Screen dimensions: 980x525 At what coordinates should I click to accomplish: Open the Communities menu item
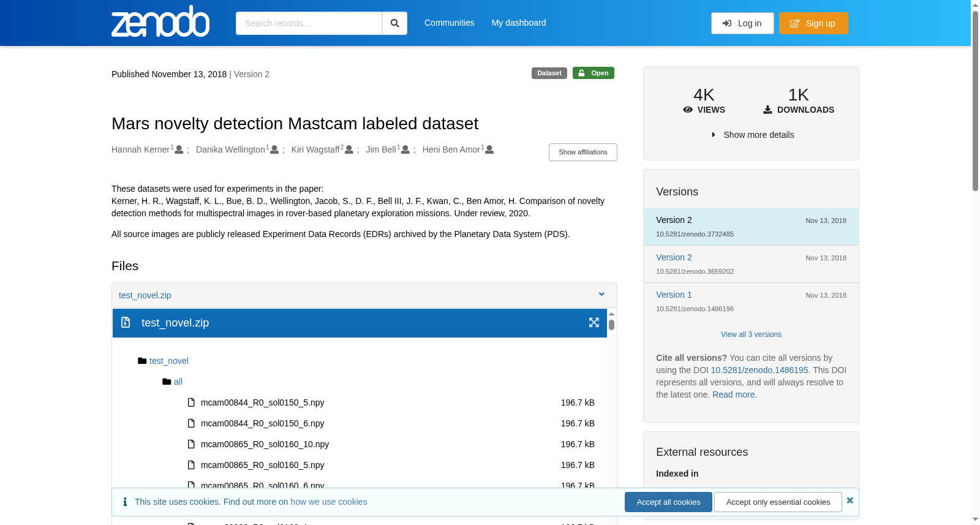click(449, 23)
